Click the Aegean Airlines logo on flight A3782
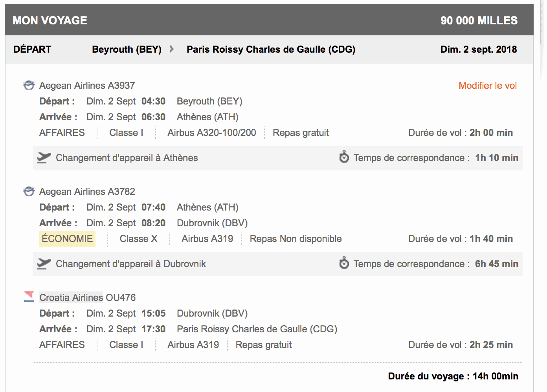Viewport: 547px width, 392px height. click(29, 191)
